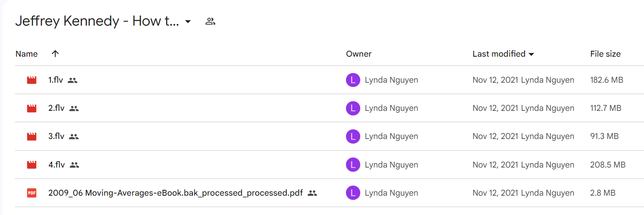Screen dimensions: 644x215
Task: Open the Jeffrey Kennedy folder title dropdown arrow
Action: coord(188,21)
